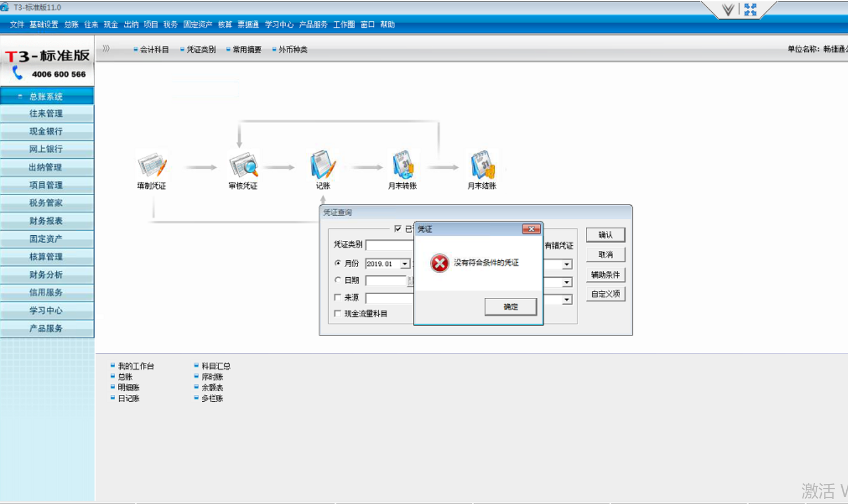Select the 日期 radio button
The image size is (848, 504).
338,280
